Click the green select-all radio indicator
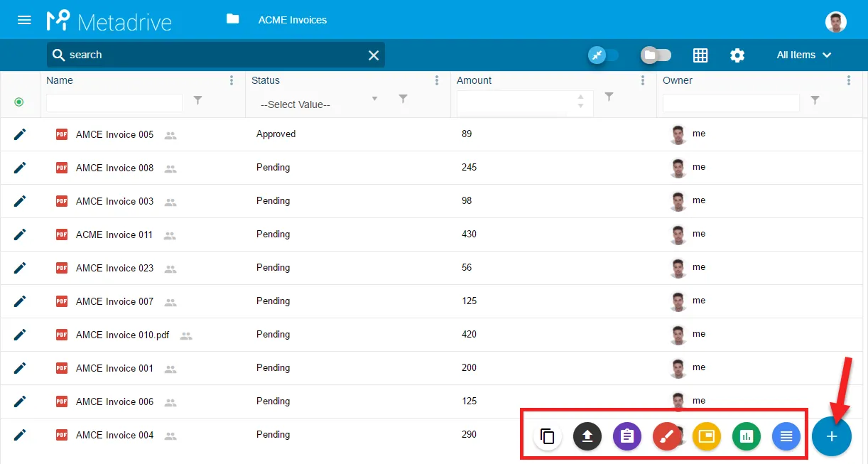The height and width of the screenshot is (464, 868). (19, 102)
